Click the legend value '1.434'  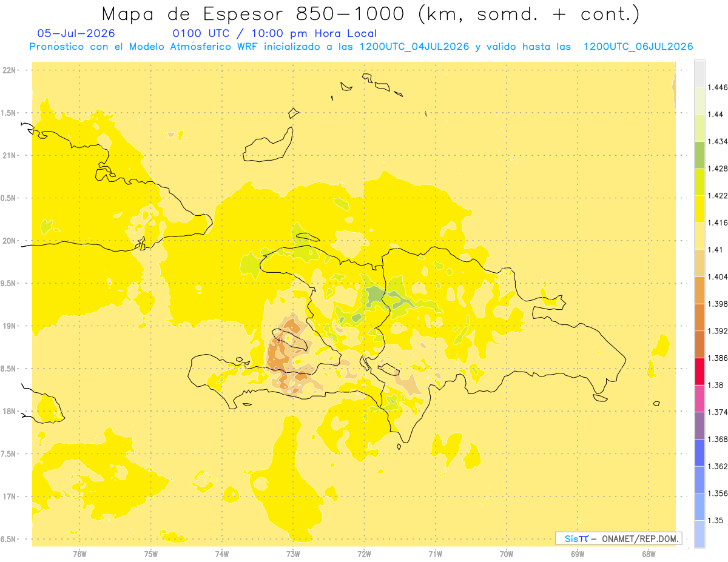point(718,141)
